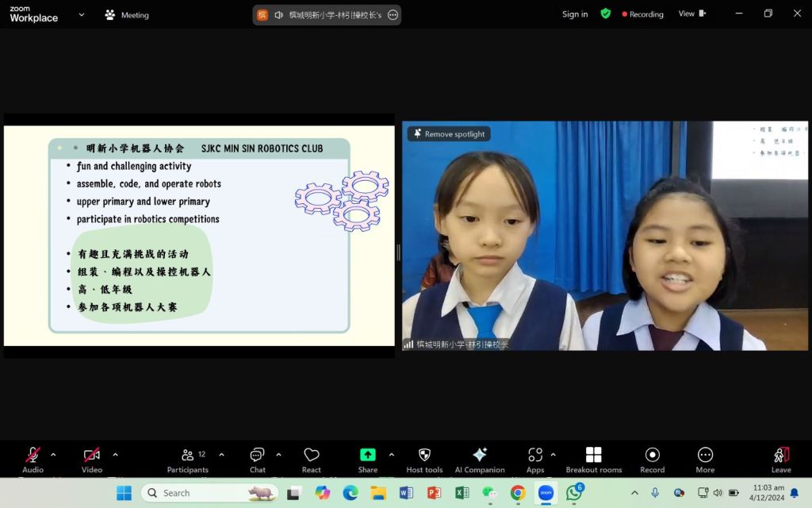
Task: Click the green Share screen icon
Action: point(367,455)
